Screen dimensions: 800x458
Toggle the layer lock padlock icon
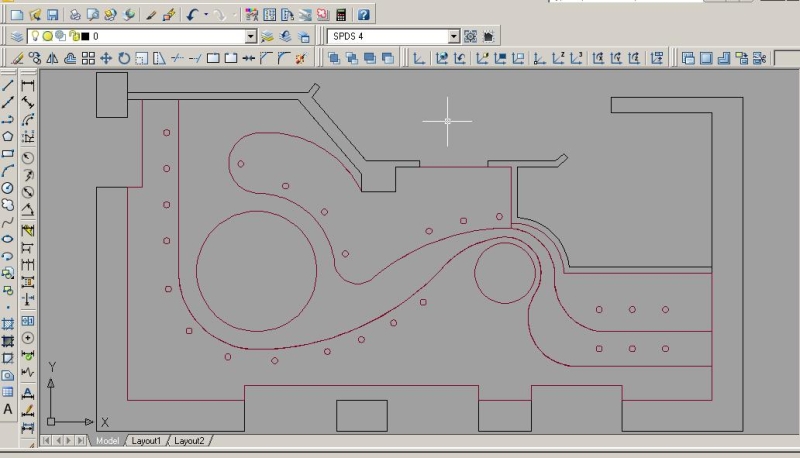pyautogui.click(x=72, y=36)
